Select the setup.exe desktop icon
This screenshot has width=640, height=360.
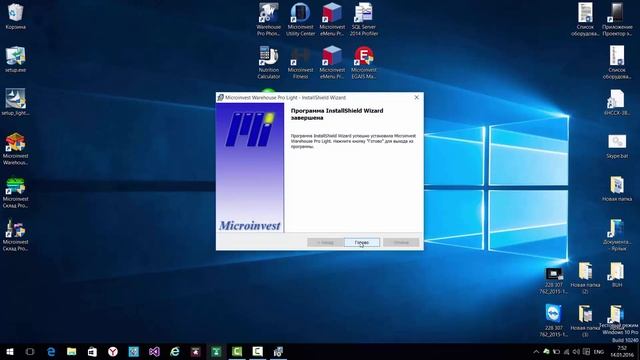pyautogui.click(x=16, y=60)
